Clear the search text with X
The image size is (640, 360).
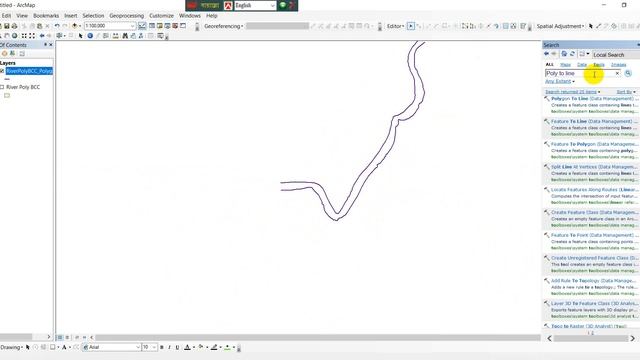pos(617,73)
